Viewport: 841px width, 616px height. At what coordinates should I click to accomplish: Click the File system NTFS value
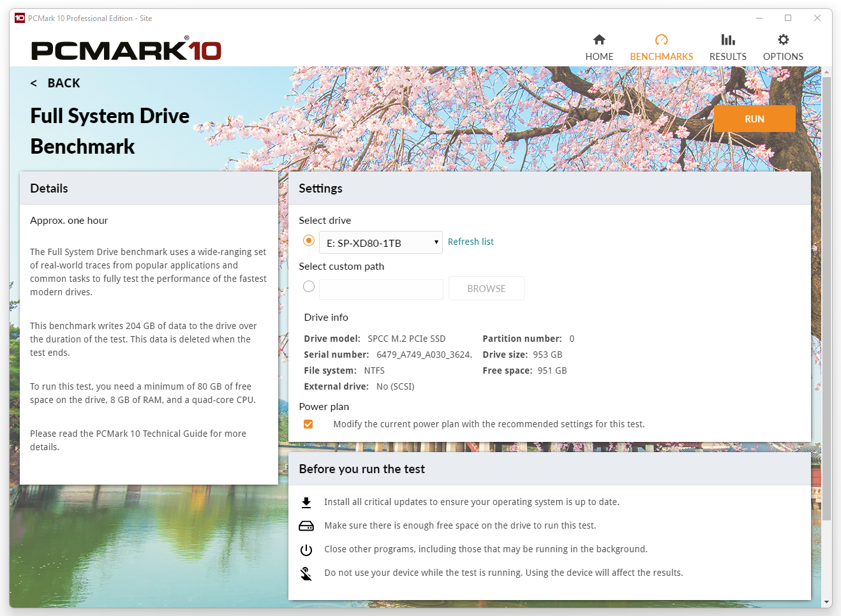(x=374, y=370)
